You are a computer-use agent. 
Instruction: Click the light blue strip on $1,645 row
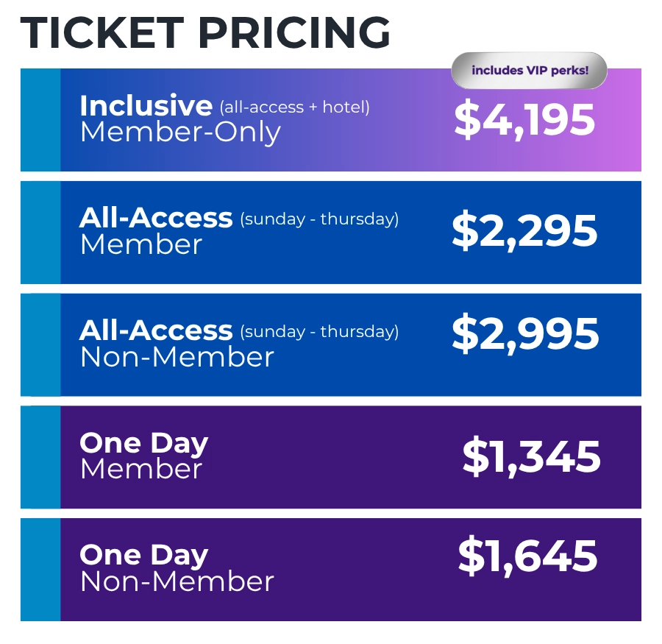tap(40, 570)
